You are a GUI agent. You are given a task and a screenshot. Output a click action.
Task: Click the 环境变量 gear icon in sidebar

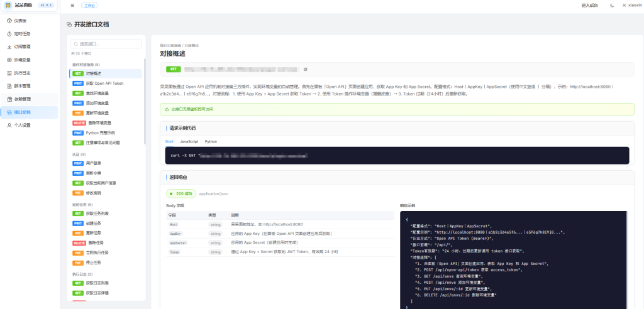(9, 60)
